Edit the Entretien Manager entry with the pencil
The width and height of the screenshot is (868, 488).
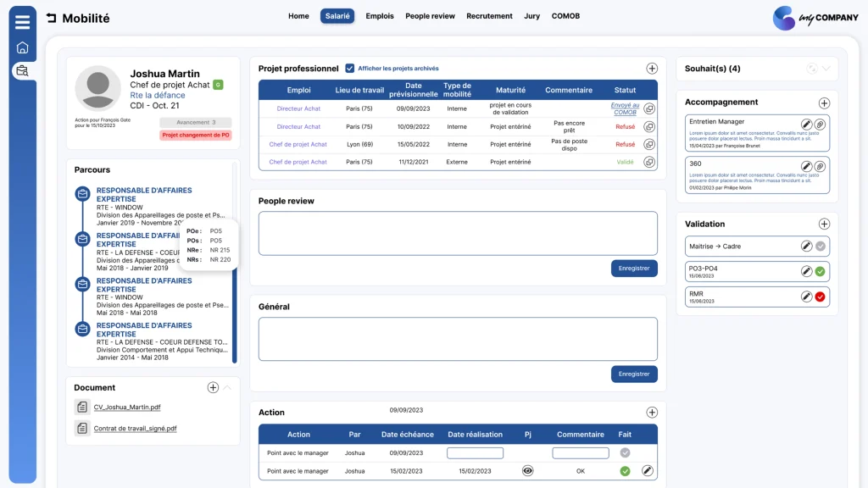point(806,125)
